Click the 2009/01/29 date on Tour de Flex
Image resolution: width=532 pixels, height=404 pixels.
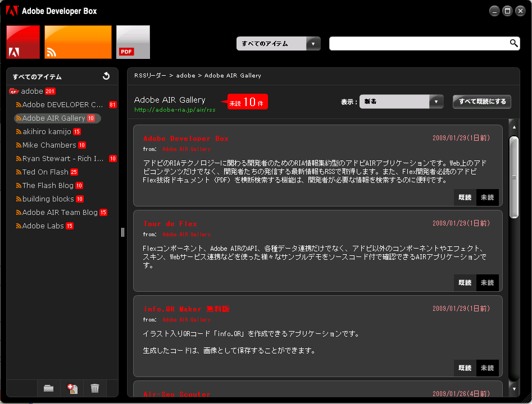[461, 223]
